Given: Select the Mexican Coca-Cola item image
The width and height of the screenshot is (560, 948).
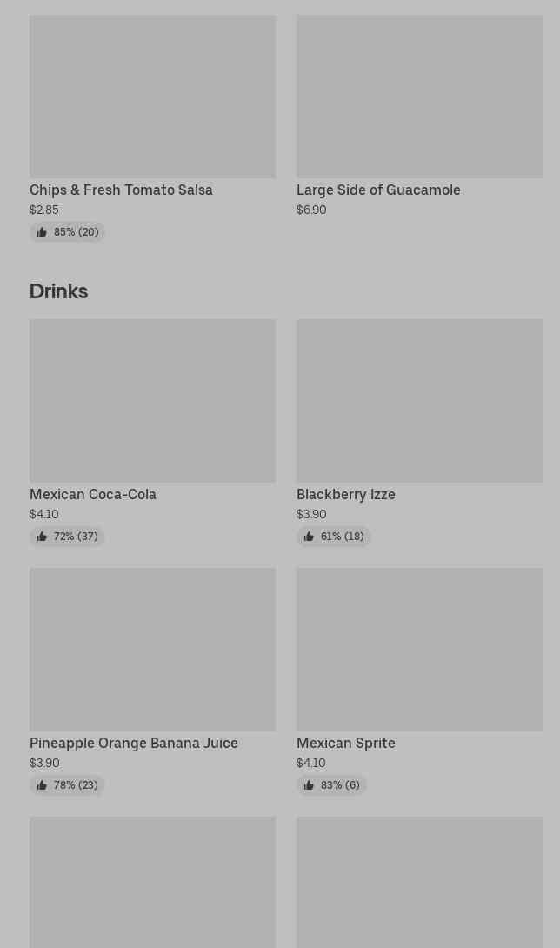Looking at the screenshot, I should 152,401.
